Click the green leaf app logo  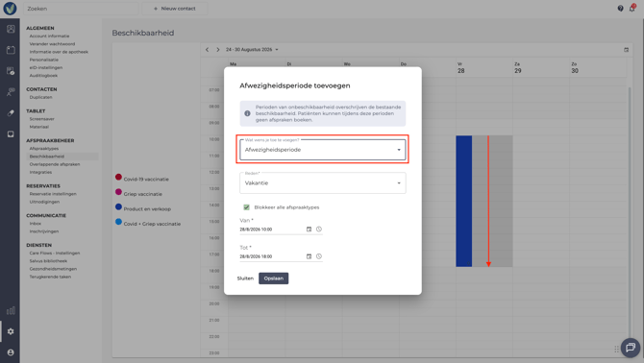point(10,9)
